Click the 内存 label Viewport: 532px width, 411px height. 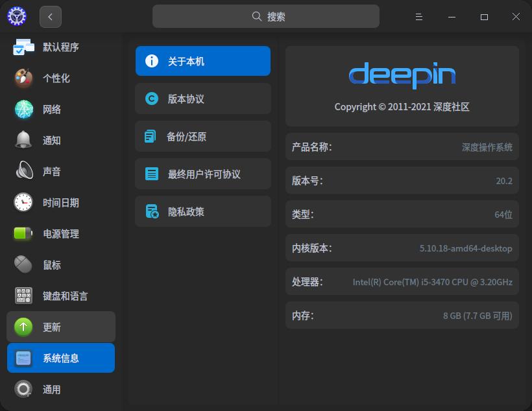[302, 316]
